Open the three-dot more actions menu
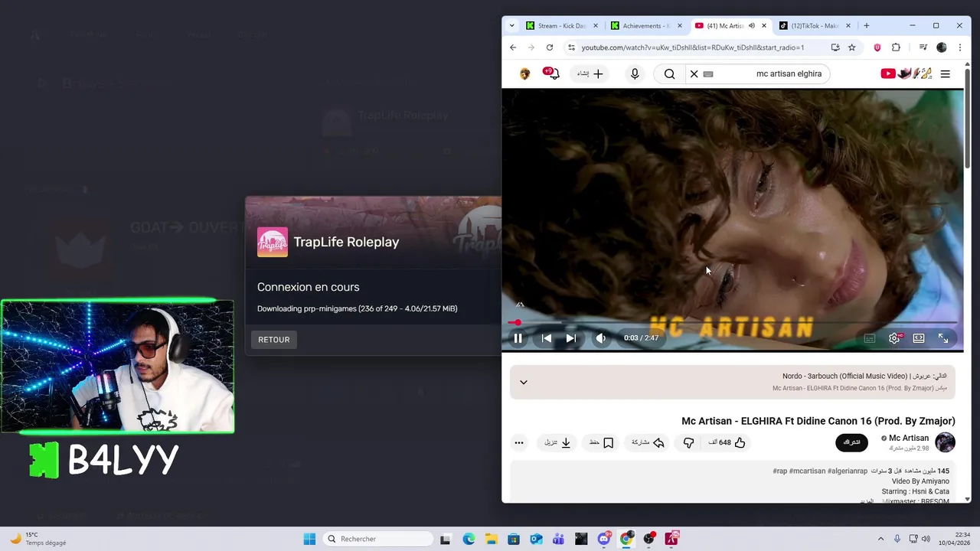This screenshot has height=551, width=980. 519,442
